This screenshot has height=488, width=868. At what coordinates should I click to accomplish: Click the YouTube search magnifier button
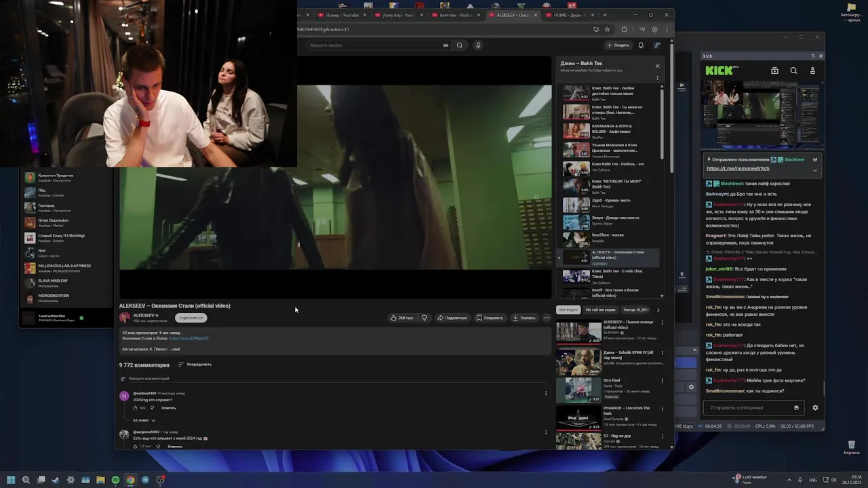[x=459, y=45]
